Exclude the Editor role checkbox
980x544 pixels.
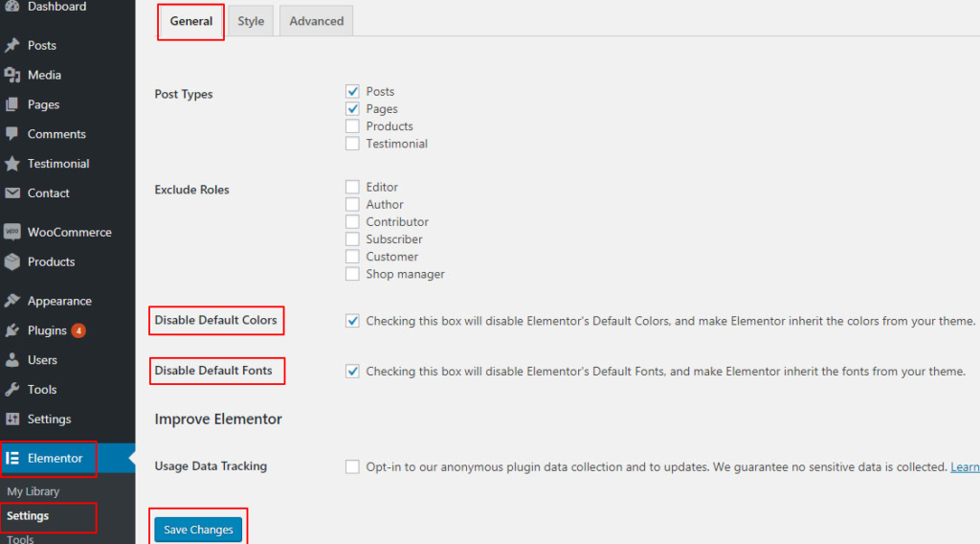[352, 188]
